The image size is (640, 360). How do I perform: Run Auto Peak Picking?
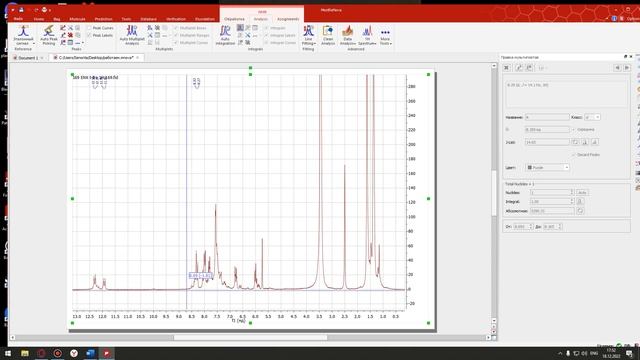click(49, 35)
